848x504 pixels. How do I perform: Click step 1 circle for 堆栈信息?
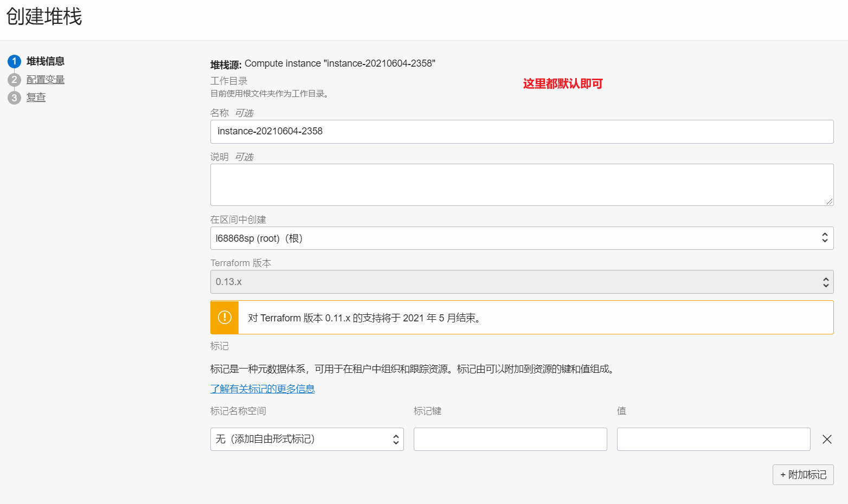coord(14,61)
